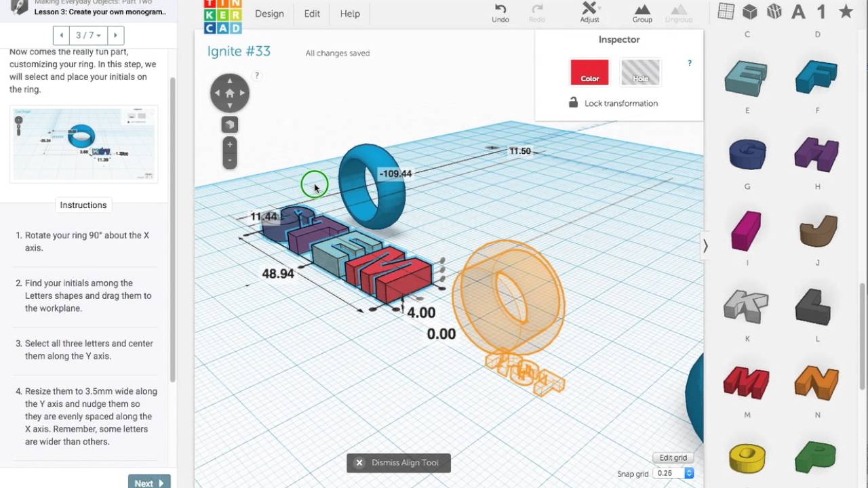Open the Help menu
The image size is (868, 488).
point(350,14)
